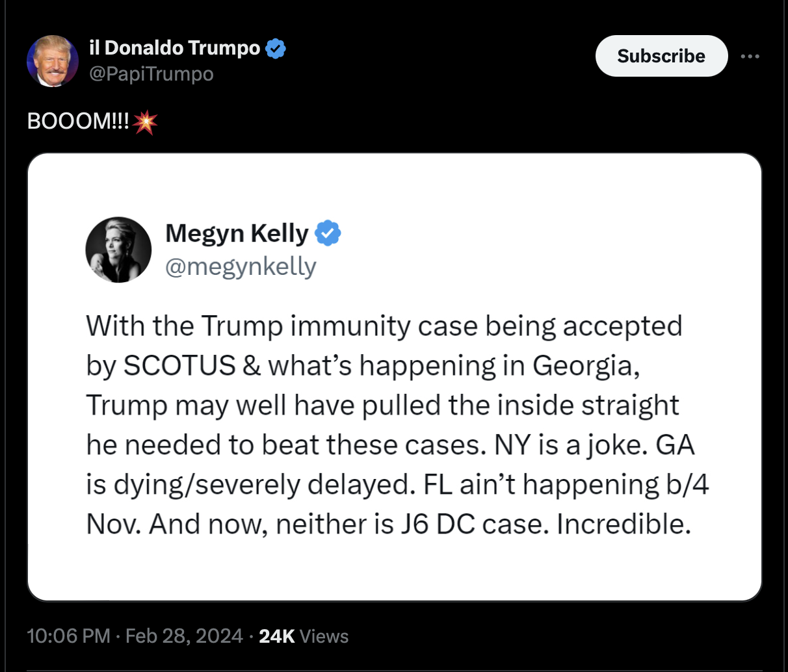Image resolution: width=788 pixels, height=672 pixels.
Task: Click the verified badge beside il Donaldo Trumpo
Action: pos(276,48)
